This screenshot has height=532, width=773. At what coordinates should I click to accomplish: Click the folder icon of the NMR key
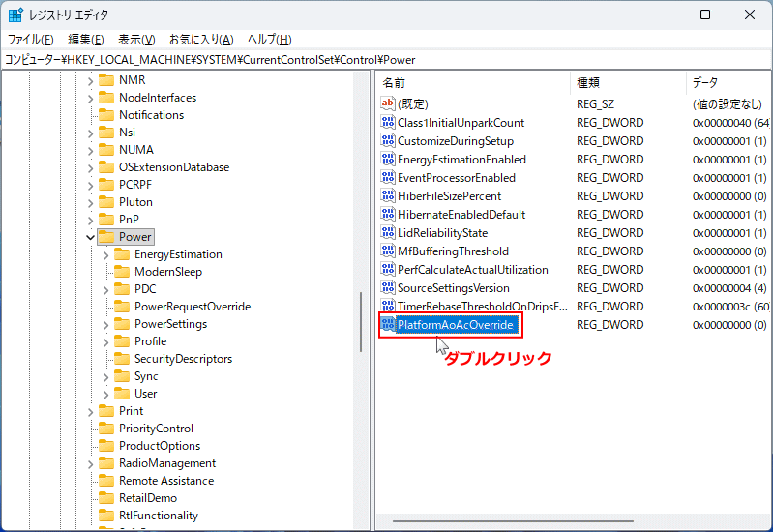tap(106, 80)
